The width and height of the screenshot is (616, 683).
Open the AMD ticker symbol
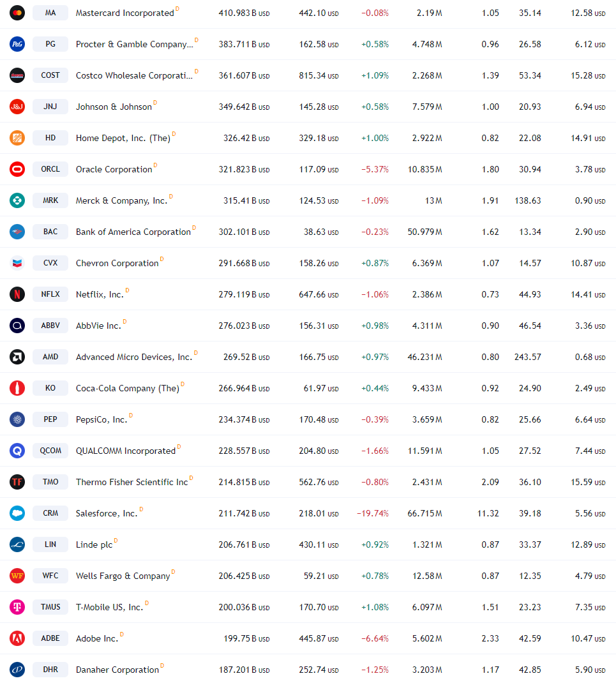coord(50,357)
